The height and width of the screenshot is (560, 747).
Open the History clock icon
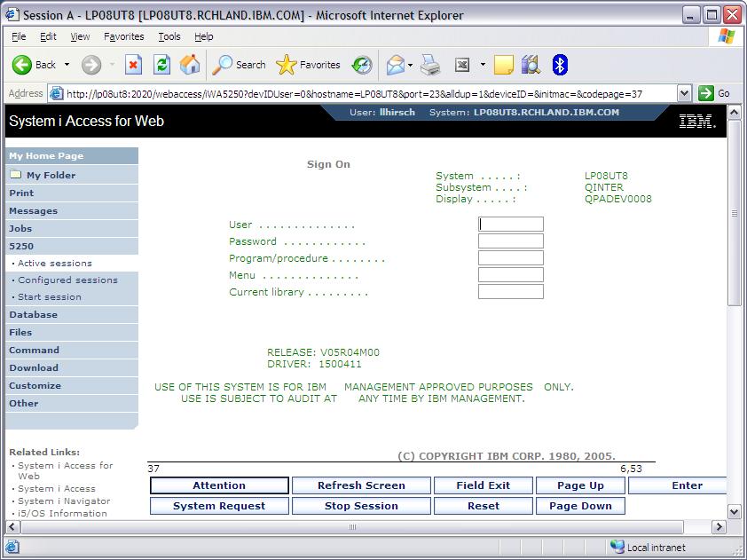click(362, 65)
